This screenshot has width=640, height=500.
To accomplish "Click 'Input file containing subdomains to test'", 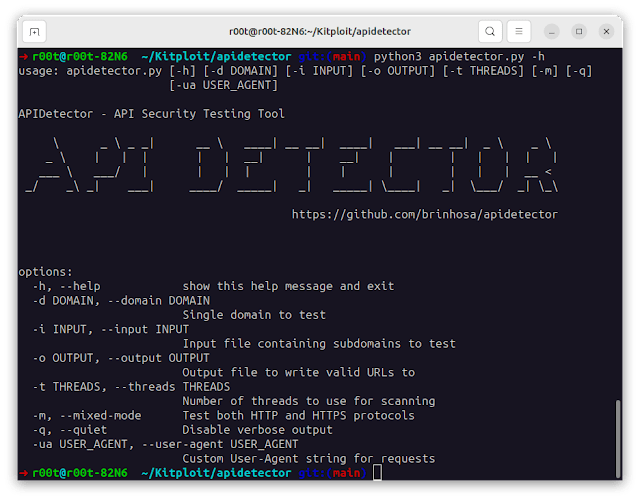I will 319,343.
